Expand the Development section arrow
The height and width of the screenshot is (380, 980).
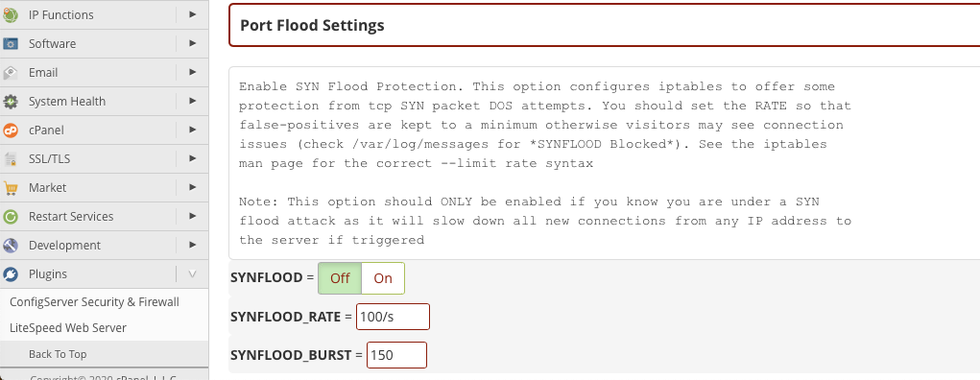(193, 245)
